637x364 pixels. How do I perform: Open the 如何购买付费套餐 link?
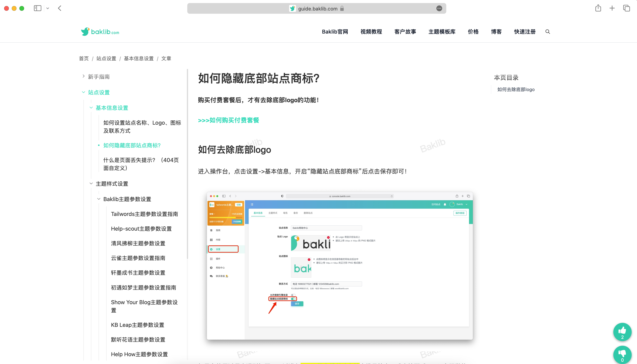tap(228, 120)
